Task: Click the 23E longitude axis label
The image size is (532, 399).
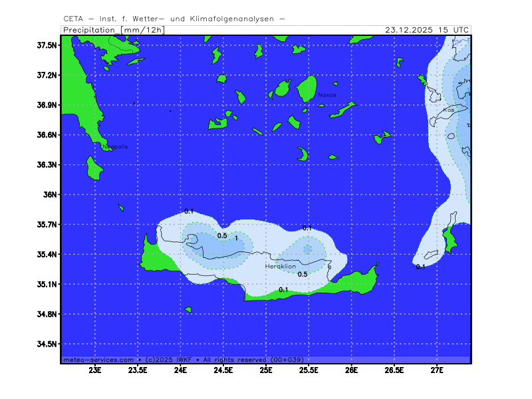Action: pos(95,369)
